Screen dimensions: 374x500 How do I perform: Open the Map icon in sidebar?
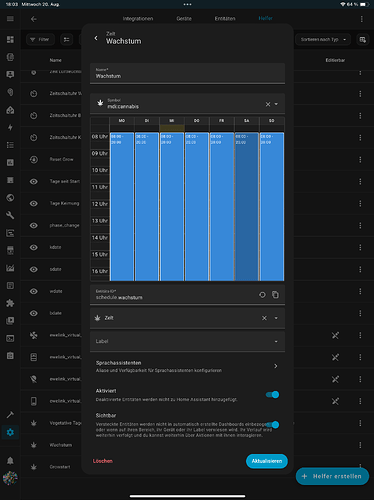[10, 92]
